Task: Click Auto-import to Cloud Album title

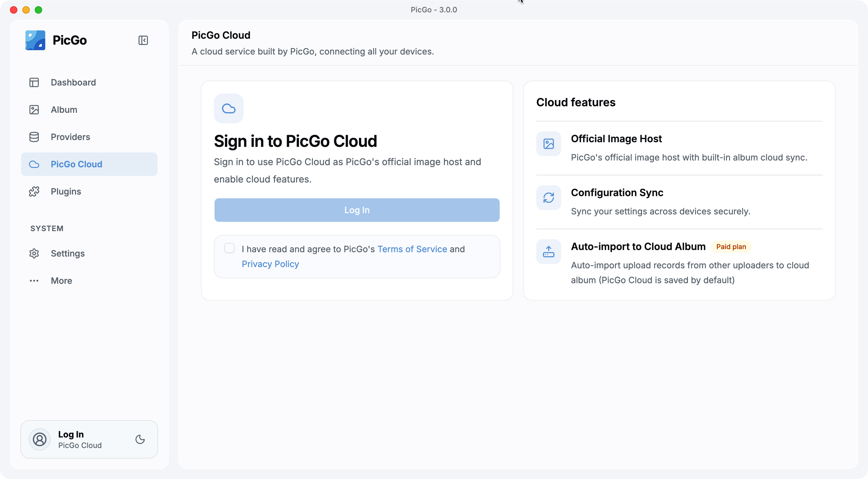Action: click(x=638, y=247)
